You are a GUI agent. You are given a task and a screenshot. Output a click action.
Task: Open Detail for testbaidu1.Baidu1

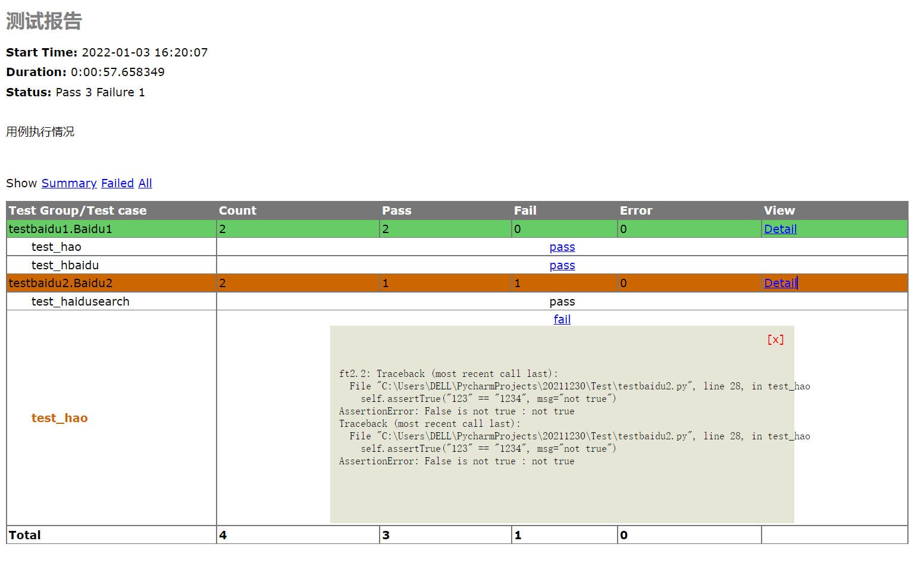click(780, 229)
